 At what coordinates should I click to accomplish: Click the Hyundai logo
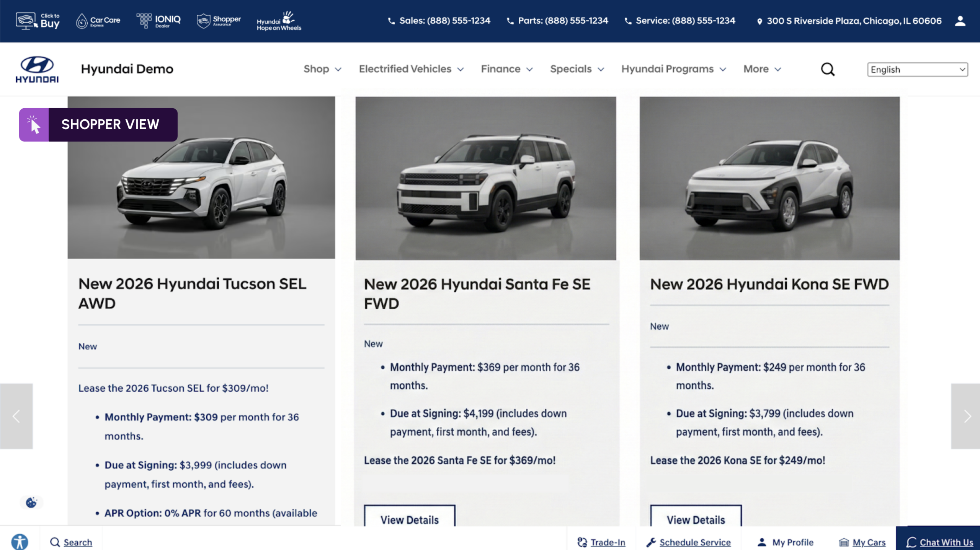click(37, 69)
